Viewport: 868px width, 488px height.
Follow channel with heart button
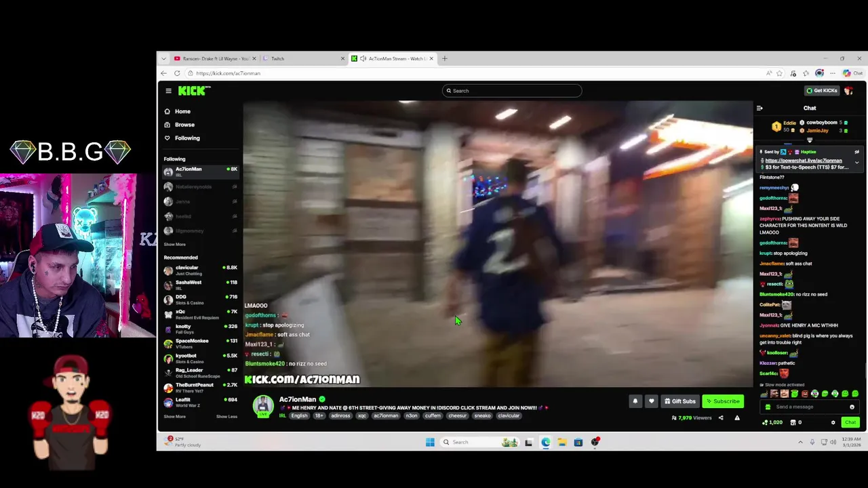652,401
